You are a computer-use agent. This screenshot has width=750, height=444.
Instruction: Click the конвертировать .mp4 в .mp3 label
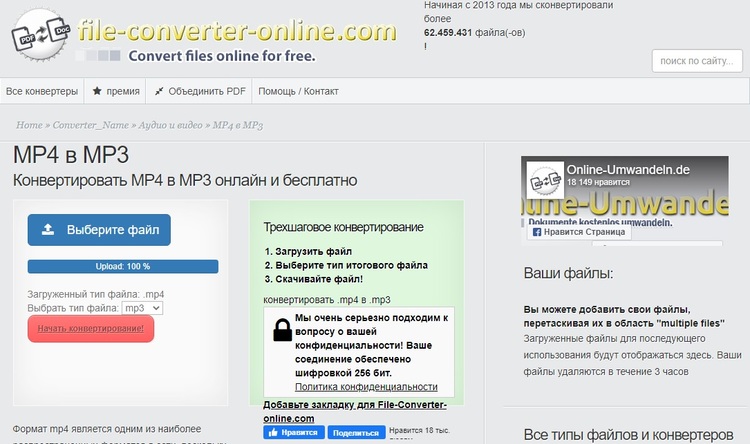(x=327, y=300)
